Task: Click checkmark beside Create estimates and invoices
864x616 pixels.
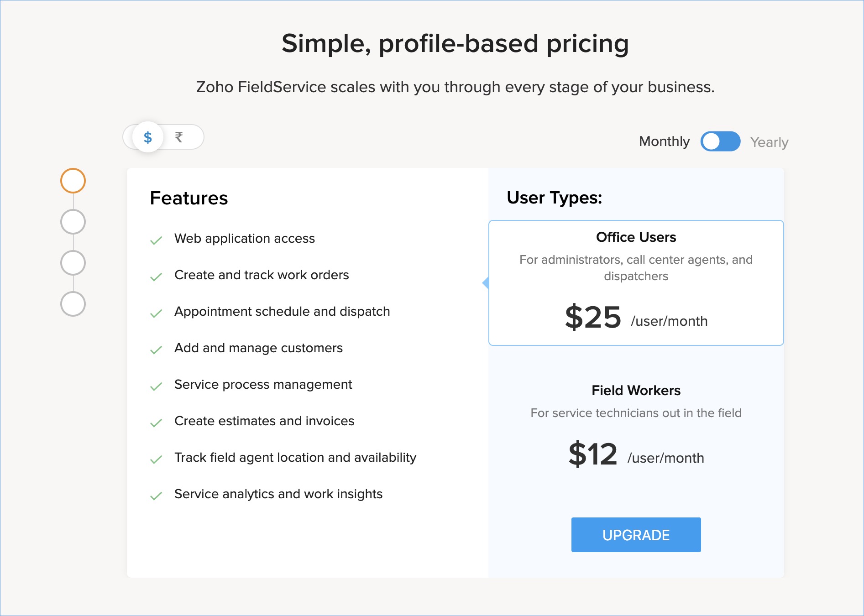Action: click(156, 423)
